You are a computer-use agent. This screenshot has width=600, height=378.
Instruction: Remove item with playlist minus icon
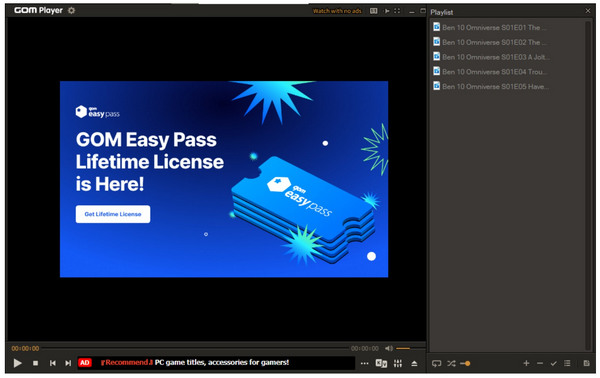pyautogui.click(x=540, y=363)
